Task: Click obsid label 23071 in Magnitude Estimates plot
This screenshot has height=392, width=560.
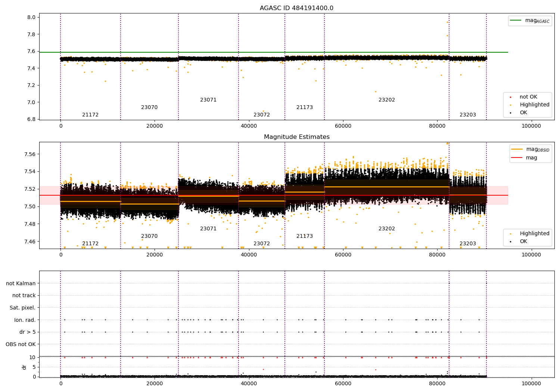Action: (x=208, y=229)
